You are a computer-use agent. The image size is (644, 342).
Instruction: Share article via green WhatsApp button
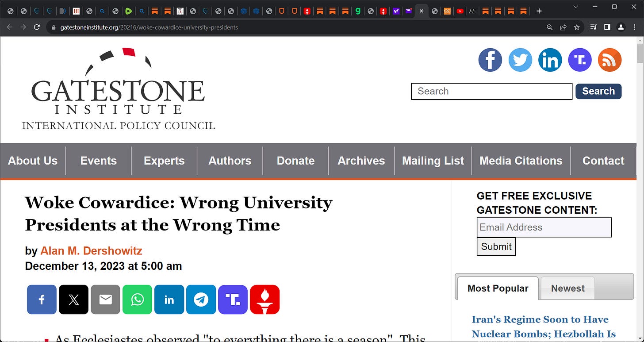click(x=137, y=300)
